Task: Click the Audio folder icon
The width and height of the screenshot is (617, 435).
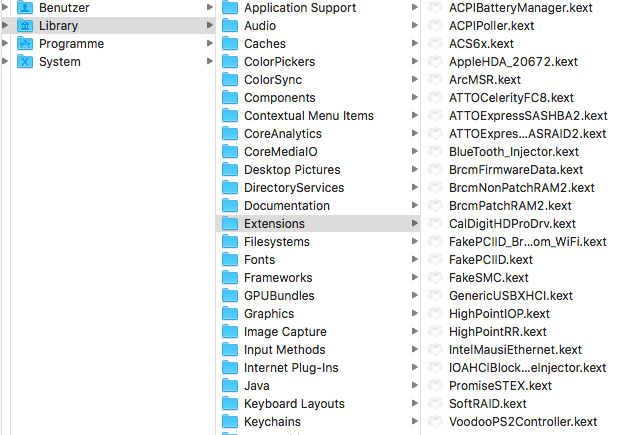Action: [x=229, y=25]
